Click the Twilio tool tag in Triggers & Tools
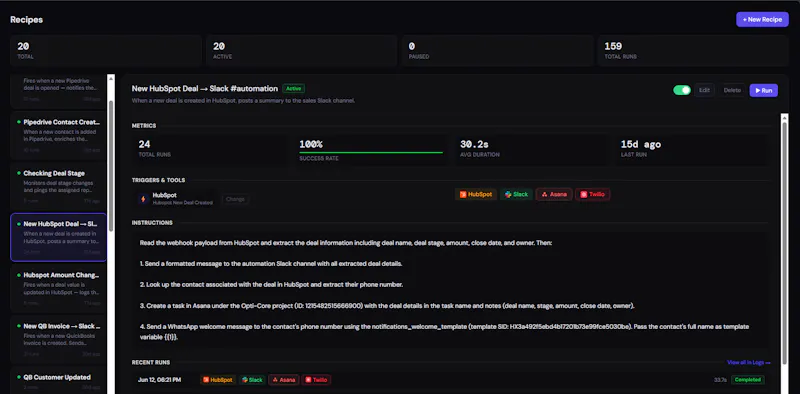Screen dimensions: 800x394 (x=592, y=194)
